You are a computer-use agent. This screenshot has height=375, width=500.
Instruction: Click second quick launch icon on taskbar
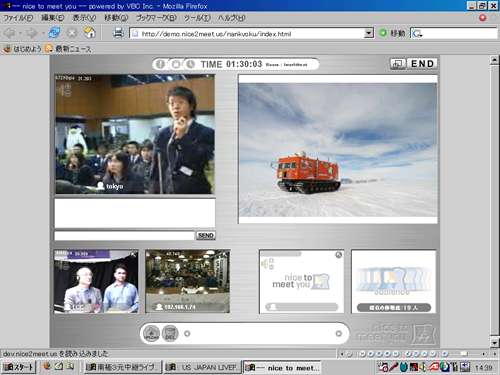point(59,366)
